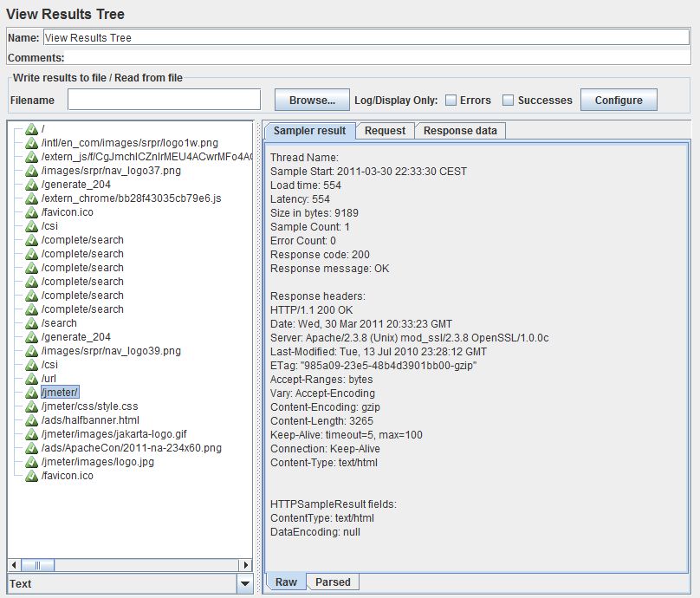This screenshot has width=700, height=598.
Task: Select the Raw view tab
Action: tap(286, 582)
